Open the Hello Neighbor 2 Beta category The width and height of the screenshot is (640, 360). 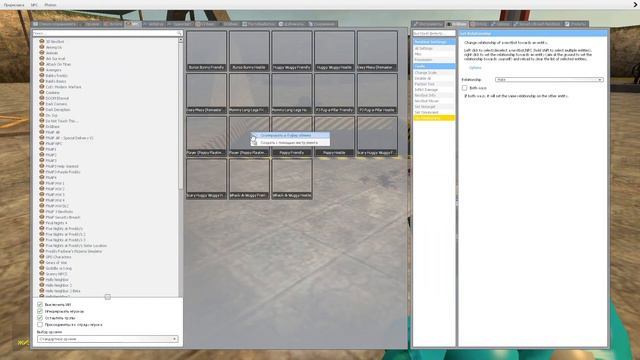(63, 291)
